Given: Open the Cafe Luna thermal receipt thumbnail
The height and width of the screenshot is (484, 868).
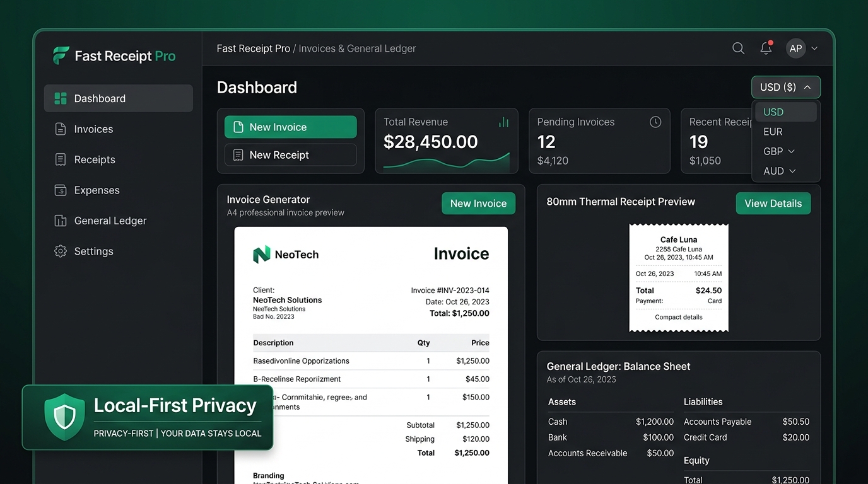Looking at the screenshot, I should (x=679, y=278).
